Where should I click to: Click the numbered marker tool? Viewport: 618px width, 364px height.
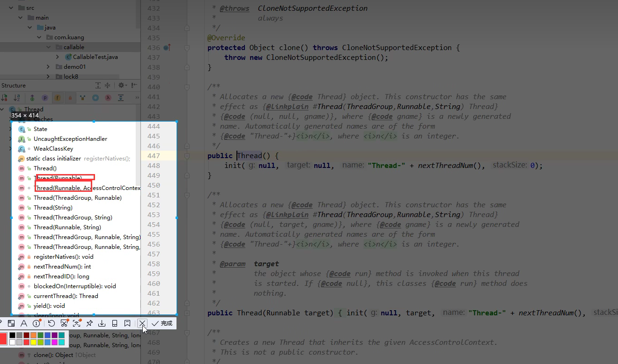tap(37, 323)
